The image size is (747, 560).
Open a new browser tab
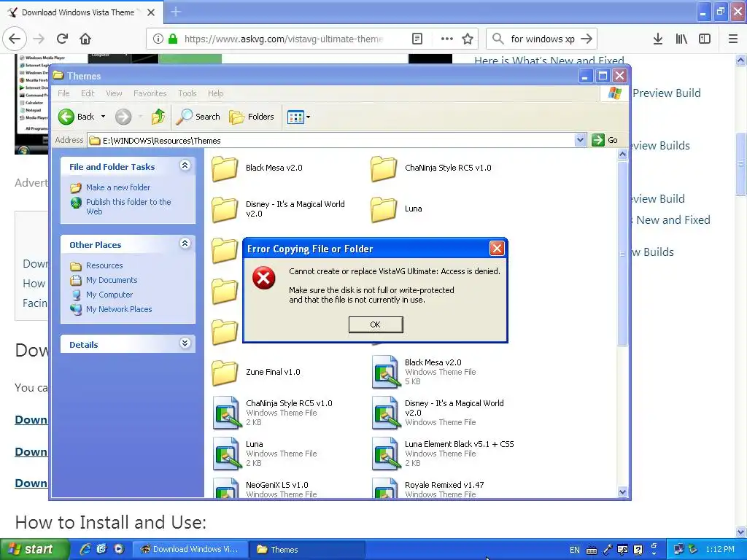pyautogui.click(x=176, y=12)
